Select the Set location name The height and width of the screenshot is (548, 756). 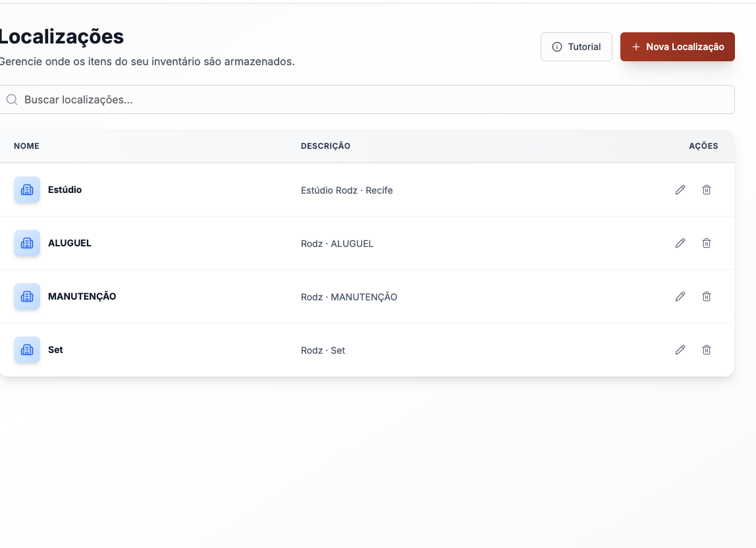[x=55, y=350]
